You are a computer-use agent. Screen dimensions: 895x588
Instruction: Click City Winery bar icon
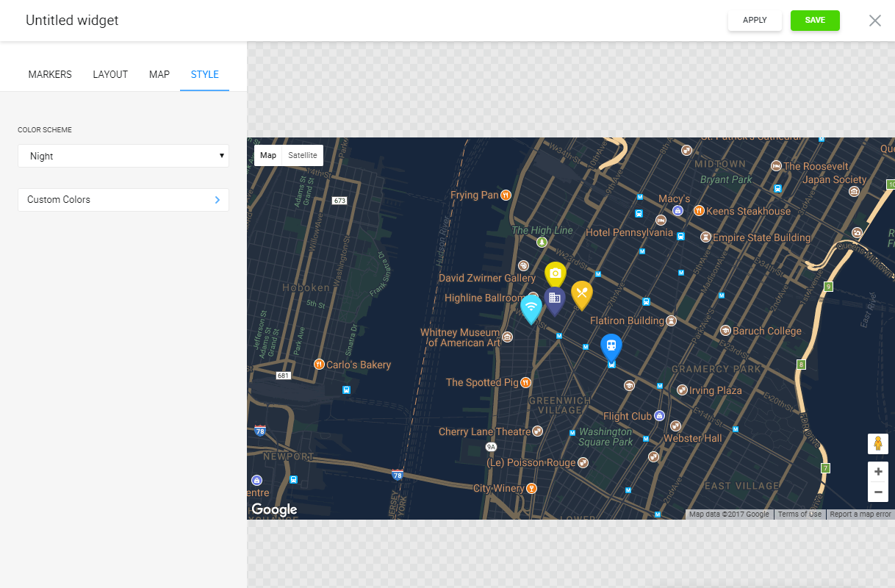coord(532,489)
